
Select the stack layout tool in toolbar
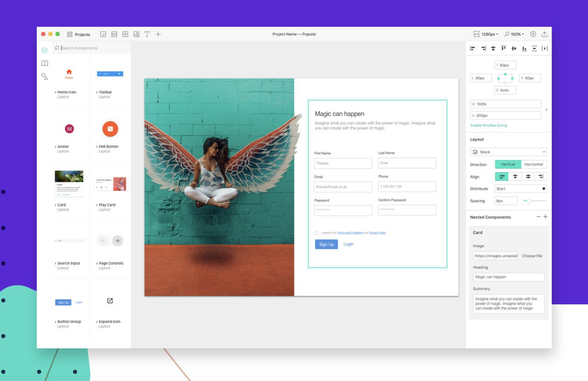pos(103,34)
